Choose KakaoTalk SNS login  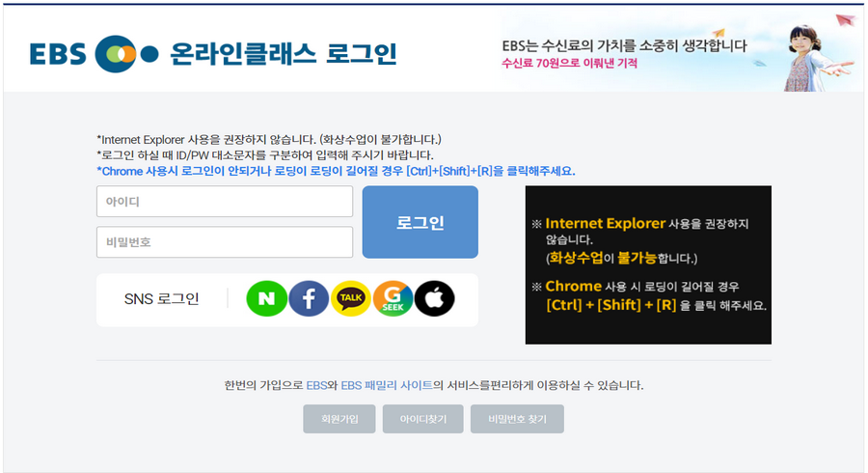coord(351,299)
